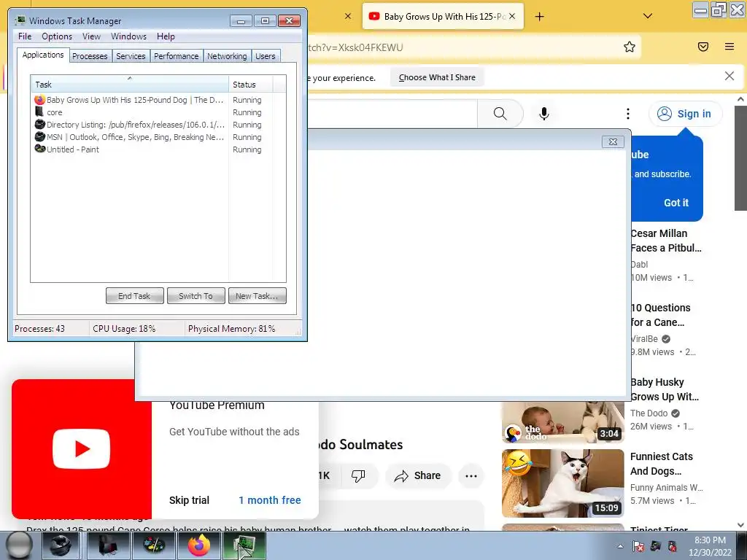Click the Action Center flag tray icon
Viewport: 747px width, 560px height.
click(638, 546)
